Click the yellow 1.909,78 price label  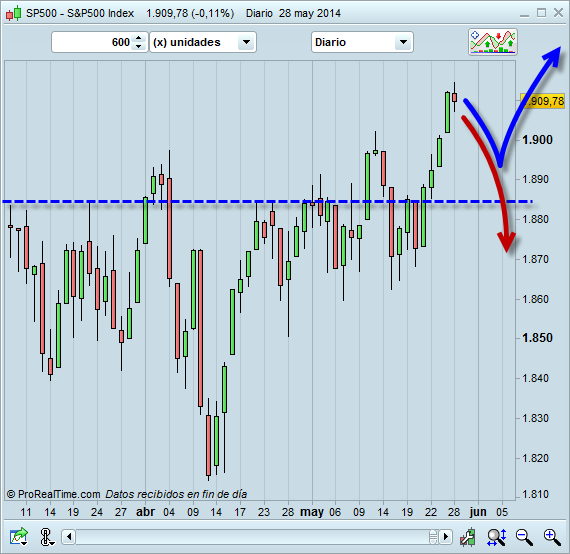pyautogui.click(x=542, y=101)
